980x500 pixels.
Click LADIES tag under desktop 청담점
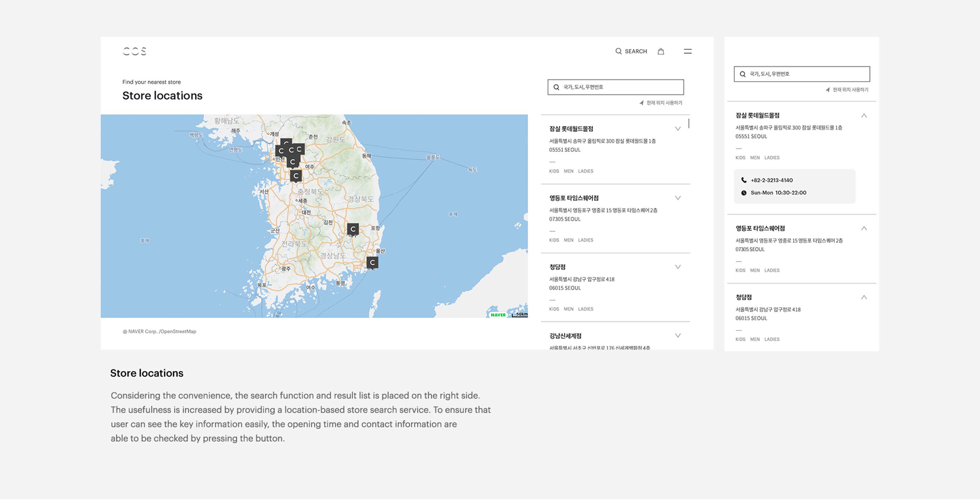(x=585, y=309)
